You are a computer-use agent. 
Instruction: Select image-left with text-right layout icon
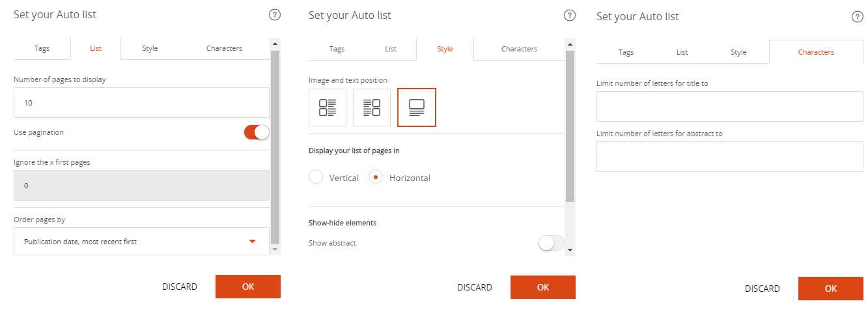328,107
